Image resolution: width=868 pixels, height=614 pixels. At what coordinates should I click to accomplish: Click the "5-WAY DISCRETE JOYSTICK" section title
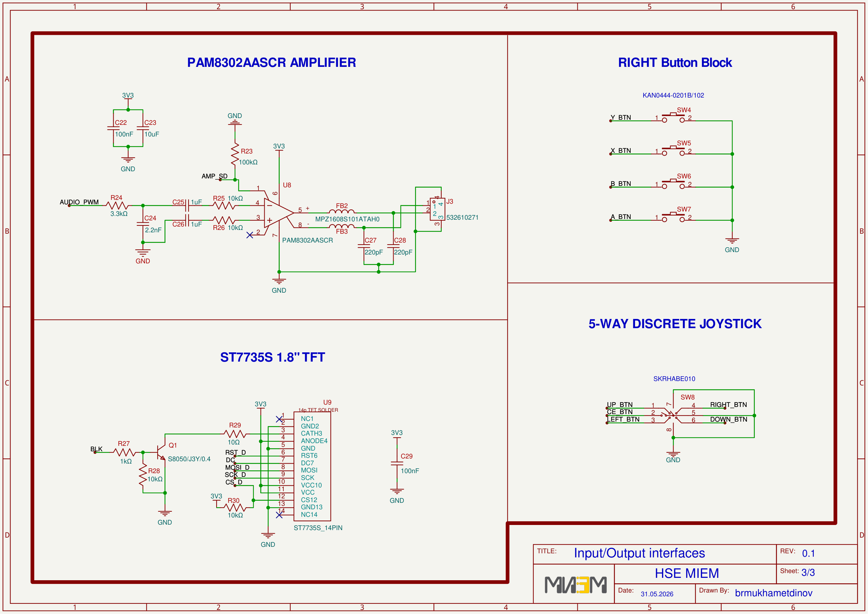675,324
